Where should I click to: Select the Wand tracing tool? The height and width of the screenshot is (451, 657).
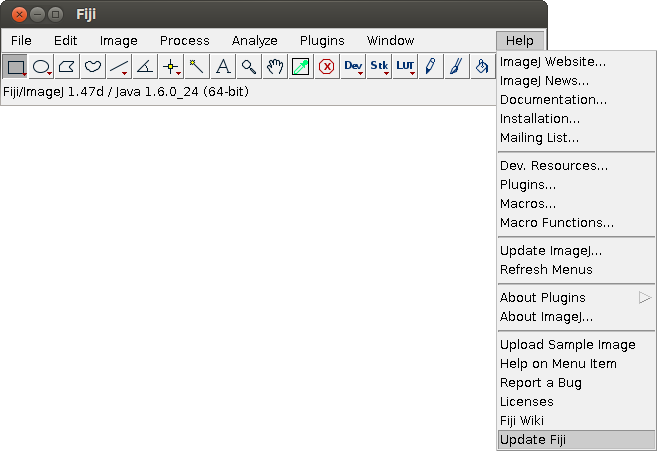pos(197,66)
